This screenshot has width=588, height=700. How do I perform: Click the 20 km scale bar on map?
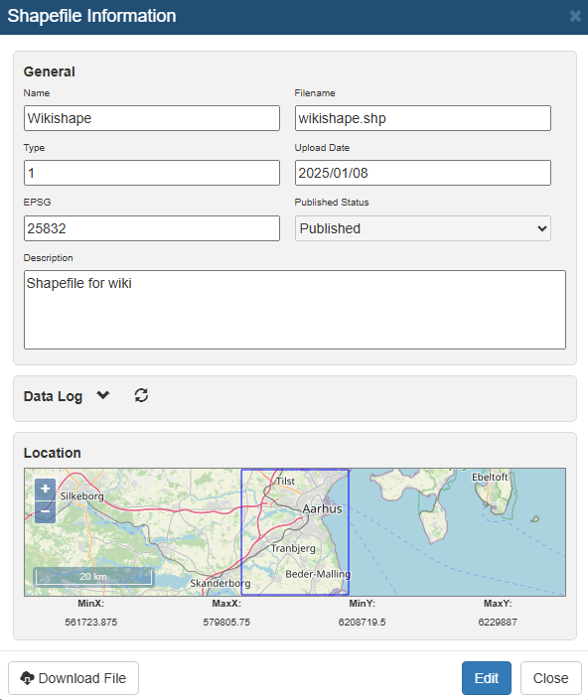pos(93,576)
